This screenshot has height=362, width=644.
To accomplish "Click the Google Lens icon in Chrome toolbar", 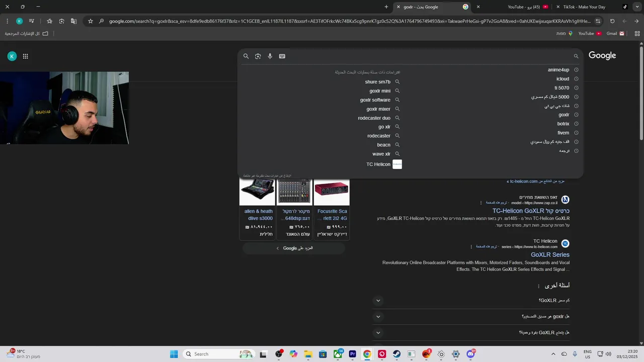I will [x=61, y=21].
